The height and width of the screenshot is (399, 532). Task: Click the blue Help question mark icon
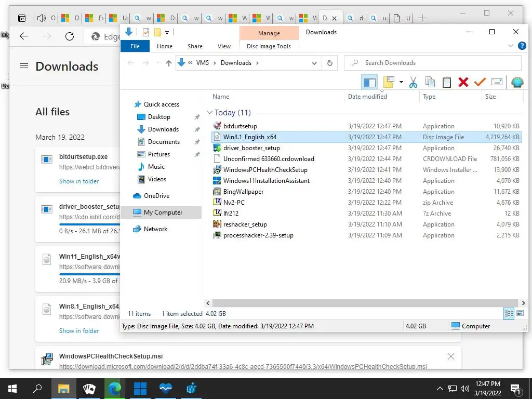pos(522,46)
